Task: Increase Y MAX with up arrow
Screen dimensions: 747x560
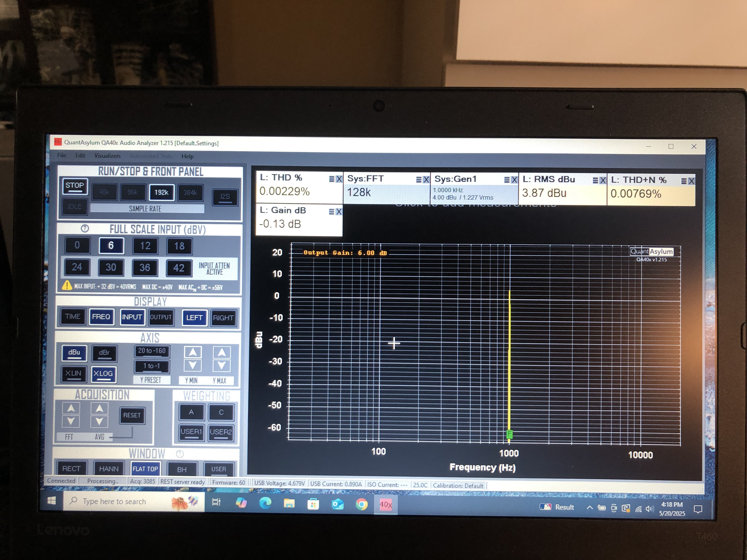Action: 222,353
